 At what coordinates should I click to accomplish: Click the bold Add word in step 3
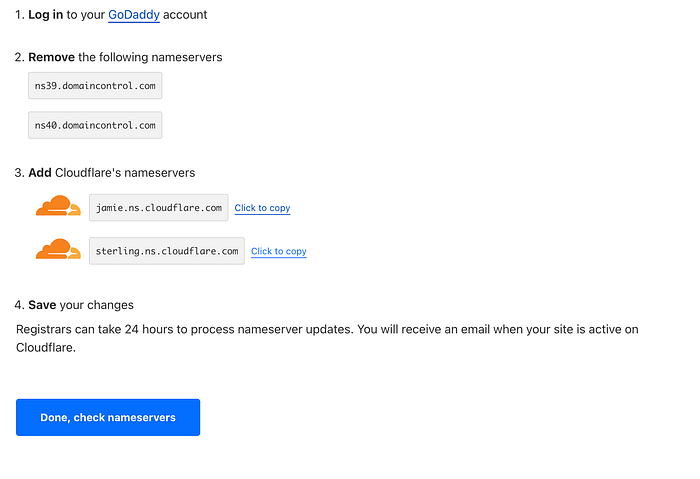40,172
